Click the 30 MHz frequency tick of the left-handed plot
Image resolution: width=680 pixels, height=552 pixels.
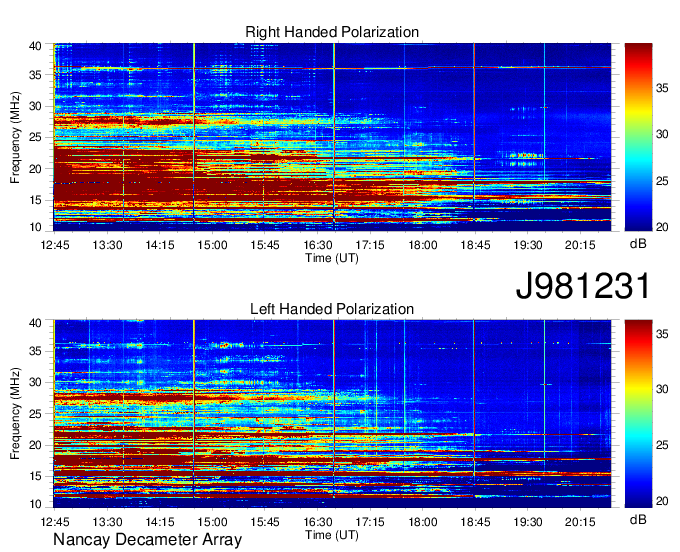coord(35,382)
